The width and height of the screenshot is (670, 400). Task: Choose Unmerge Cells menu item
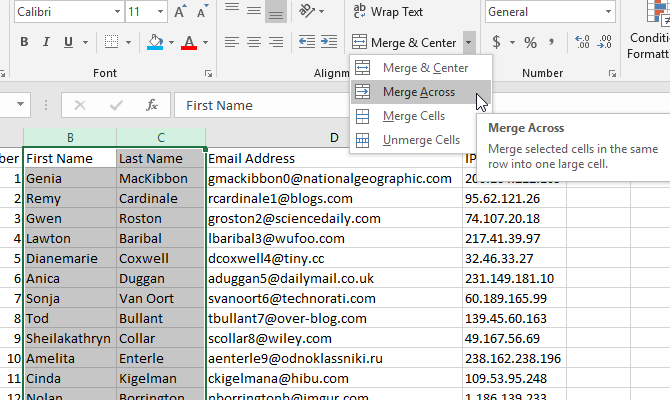pos(420,140)
